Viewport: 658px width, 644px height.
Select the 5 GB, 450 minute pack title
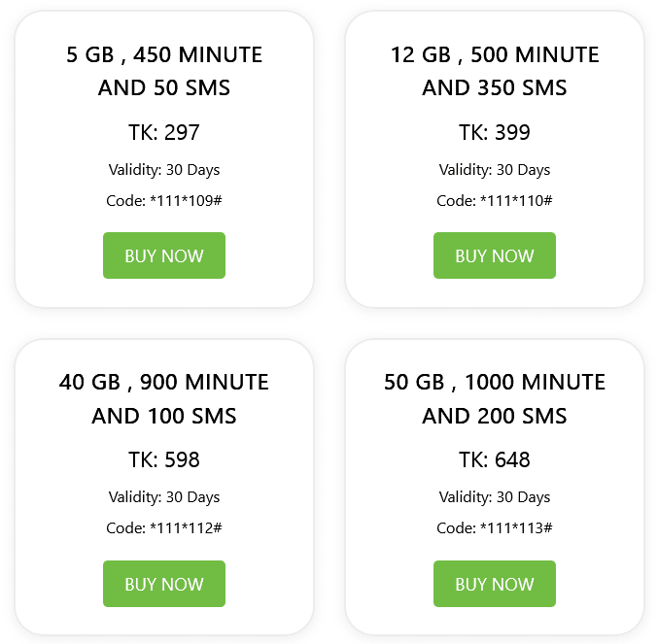coord(164,71)
